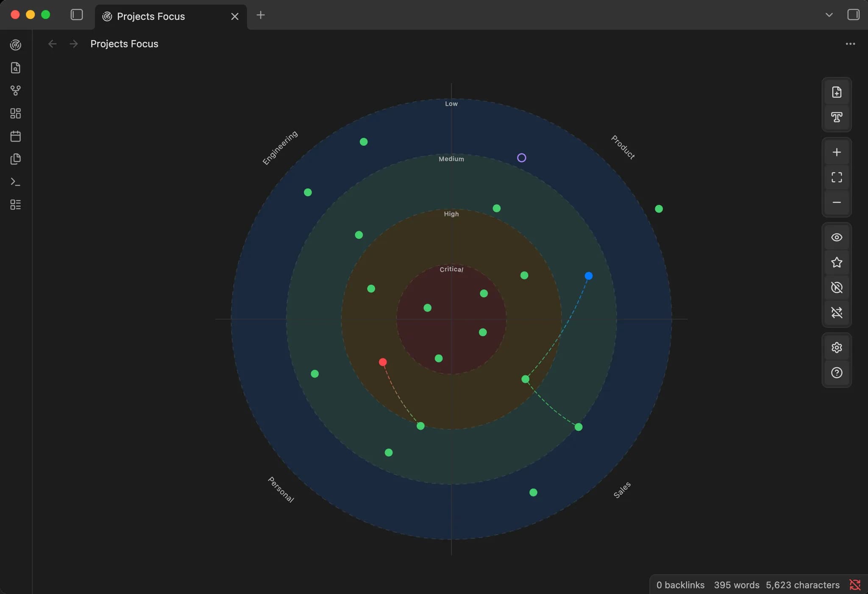Toggle the right sidebar
The image size is (868, 594).
853,15
